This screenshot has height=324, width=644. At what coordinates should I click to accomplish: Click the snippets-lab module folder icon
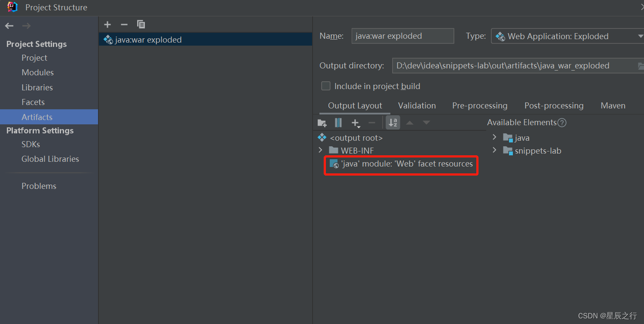(x=508, y=151)
